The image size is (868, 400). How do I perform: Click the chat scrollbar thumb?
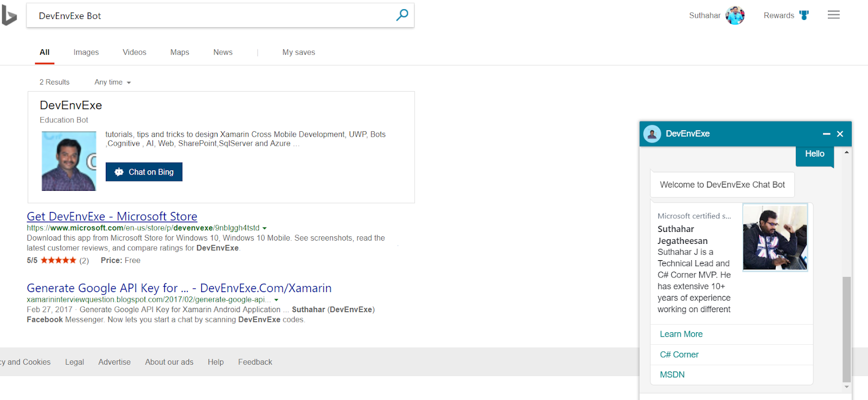click(x=846, y=329)
